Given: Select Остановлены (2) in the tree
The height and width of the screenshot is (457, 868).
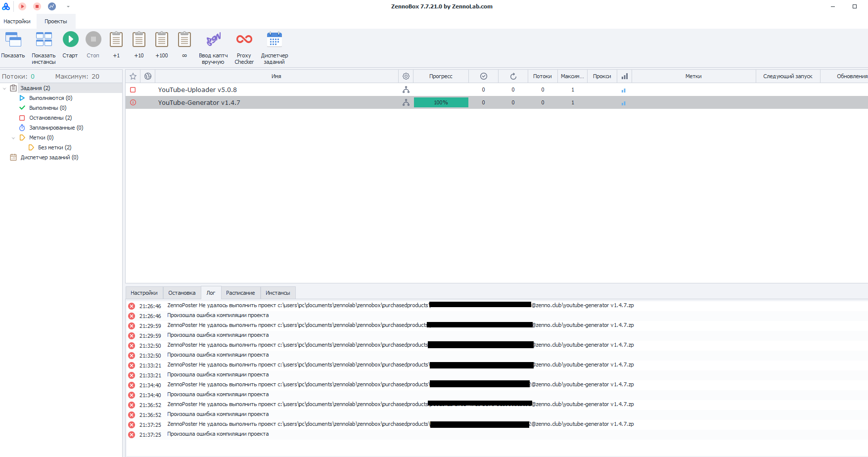Looking at the screenshot, I should (50, 118).
